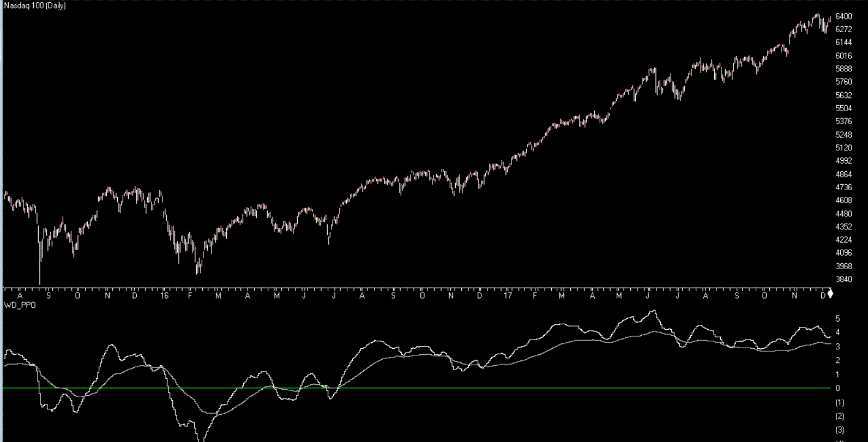
Task: Click the 5760 price axis value
Action: pyautogui.click(x=843, y=82)
